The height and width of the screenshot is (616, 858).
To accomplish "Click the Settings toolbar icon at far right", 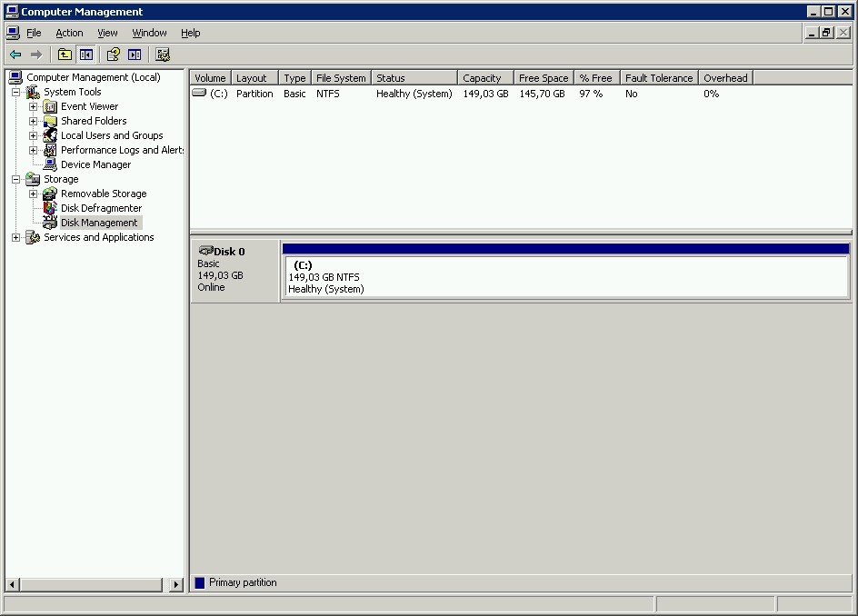I will coord(163,55).
